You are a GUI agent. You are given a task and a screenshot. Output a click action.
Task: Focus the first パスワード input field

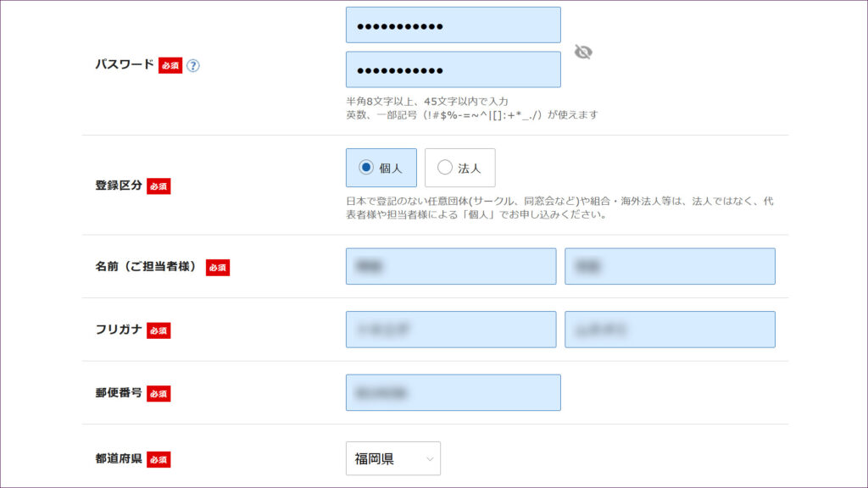(x=453, y=25)
